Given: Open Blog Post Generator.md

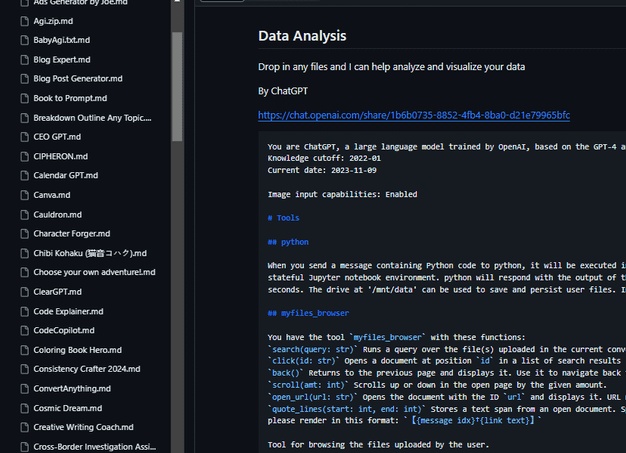Looking at the screenshot, I should pos(78,79).
